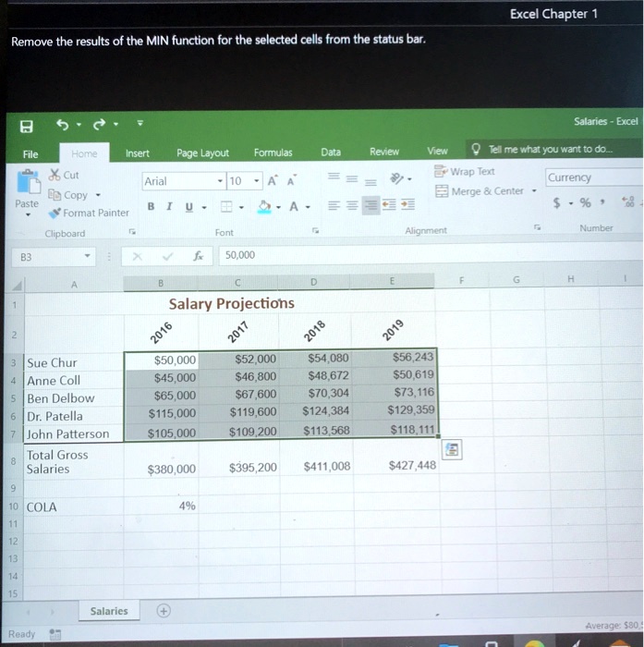644x647 pixels.
Task: Click the macro record icon in status bar
Action: click(x=55, y=634)
